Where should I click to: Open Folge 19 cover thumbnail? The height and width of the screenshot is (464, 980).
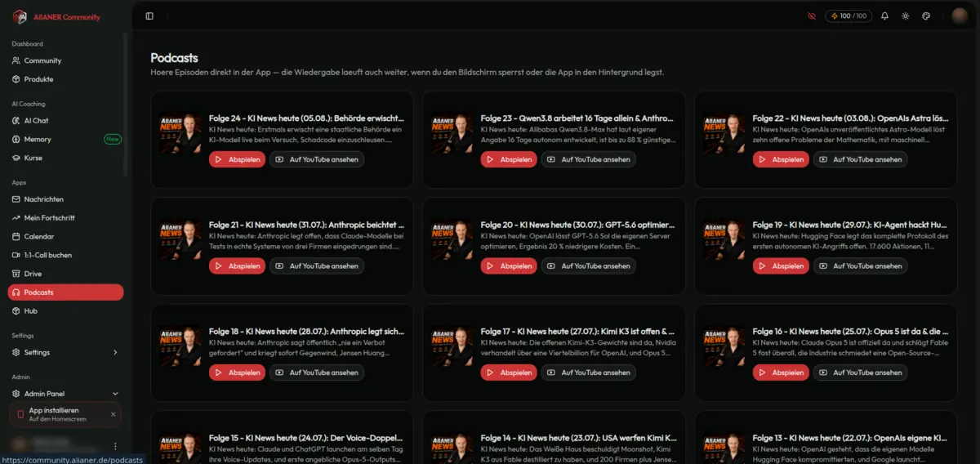pyautogui.click(x=724, y=239)
